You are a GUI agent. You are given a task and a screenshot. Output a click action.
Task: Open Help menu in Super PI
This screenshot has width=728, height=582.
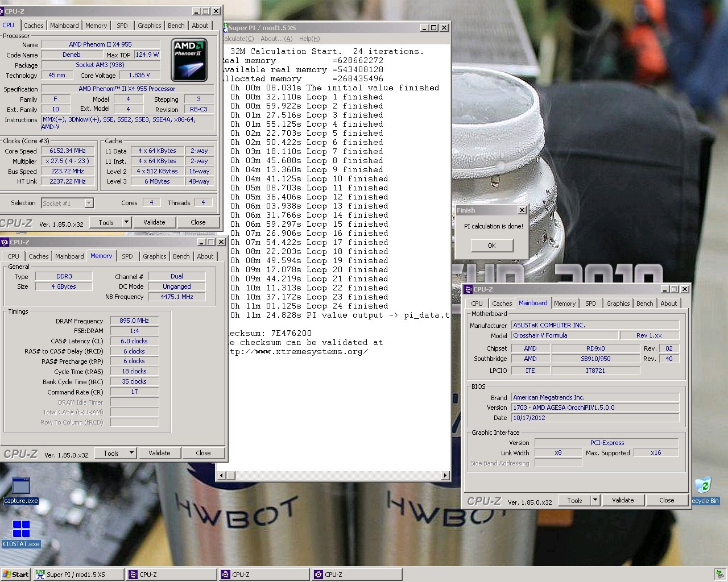pos(309,39)
